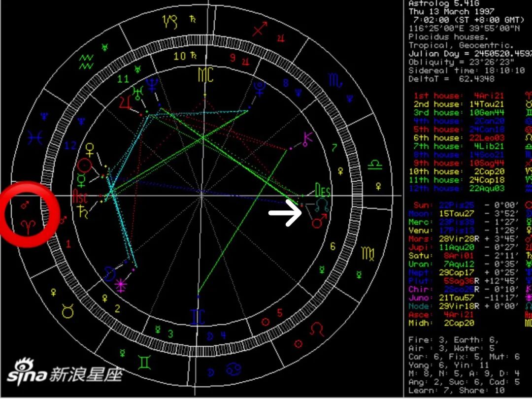Screen dimensions: 532x399
Task: Click the 'Nept: 29Cap17' planet row
Action: click(x=464, y=272)
